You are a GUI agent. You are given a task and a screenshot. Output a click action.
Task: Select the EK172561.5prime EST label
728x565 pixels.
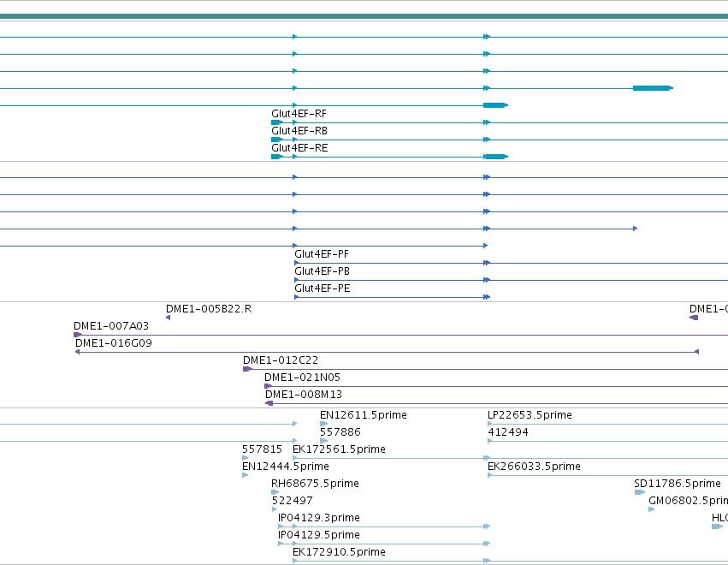tap(339, 449)
